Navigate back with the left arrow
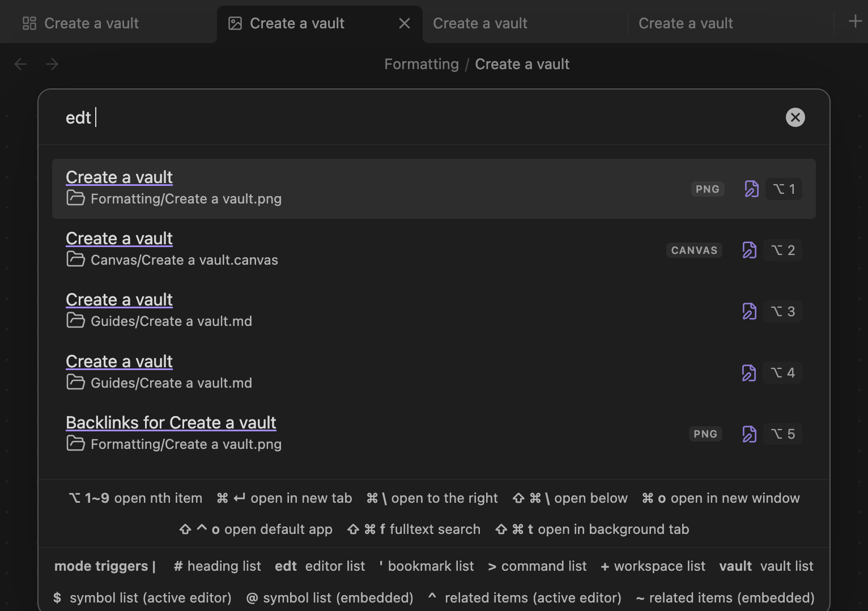Image resolution: width=868 pixels, height=611 pixels. (x=20, y=64)
